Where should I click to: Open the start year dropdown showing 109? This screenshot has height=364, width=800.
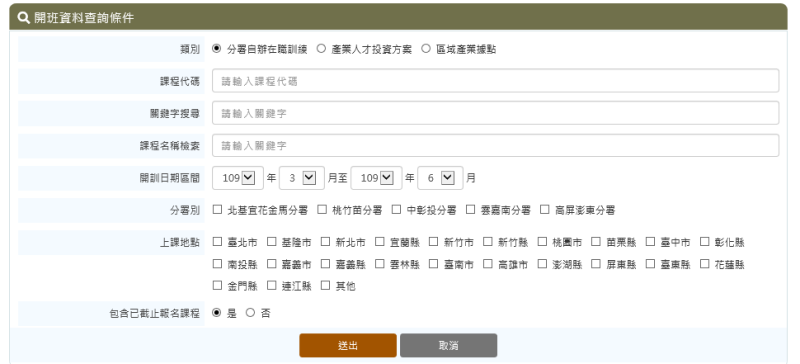click(x=238, y=178)
